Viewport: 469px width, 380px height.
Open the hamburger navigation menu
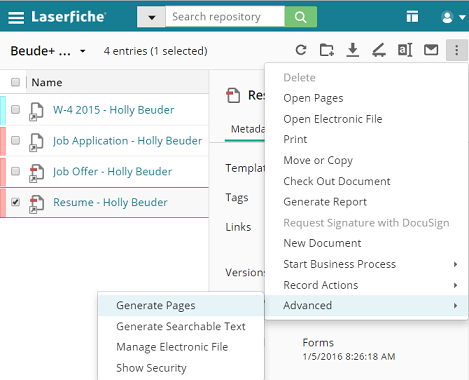coord(16,17)
